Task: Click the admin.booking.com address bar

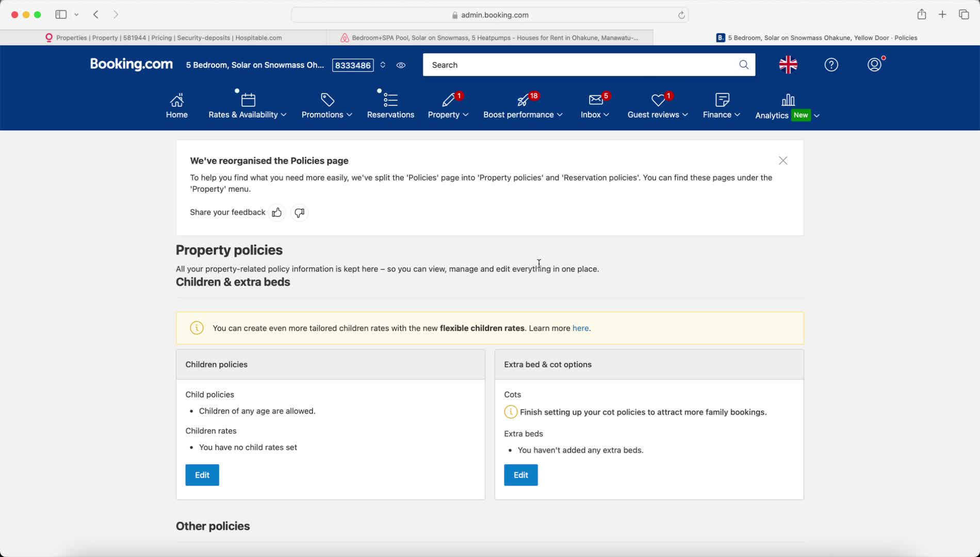Action: point(490,15)
